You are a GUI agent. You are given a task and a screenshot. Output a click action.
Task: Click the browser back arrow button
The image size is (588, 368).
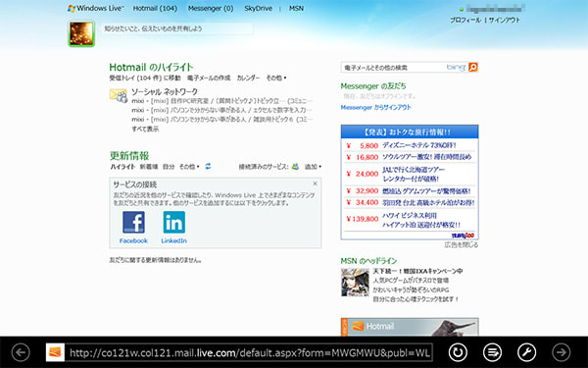[x=21, y=352]
